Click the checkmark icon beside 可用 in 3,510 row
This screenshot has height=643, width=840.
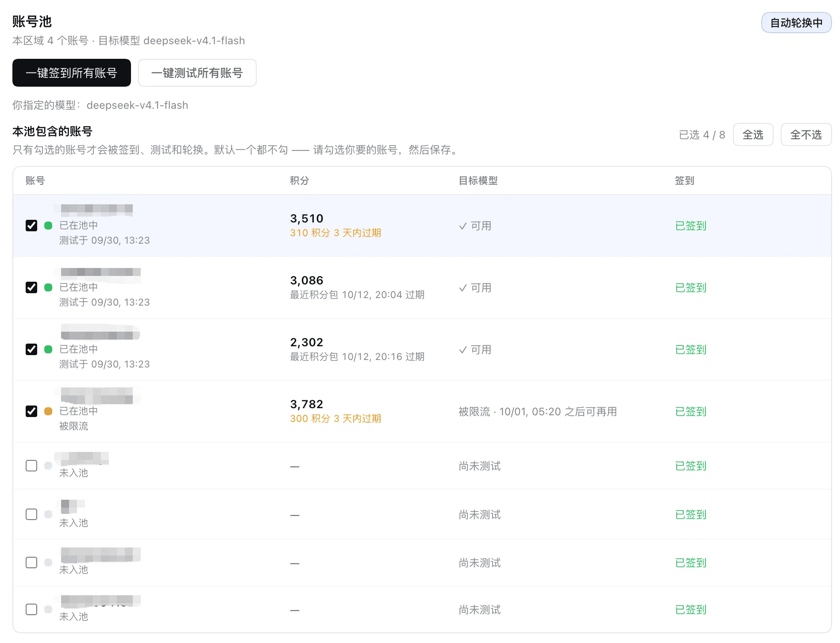pos(463,226)
